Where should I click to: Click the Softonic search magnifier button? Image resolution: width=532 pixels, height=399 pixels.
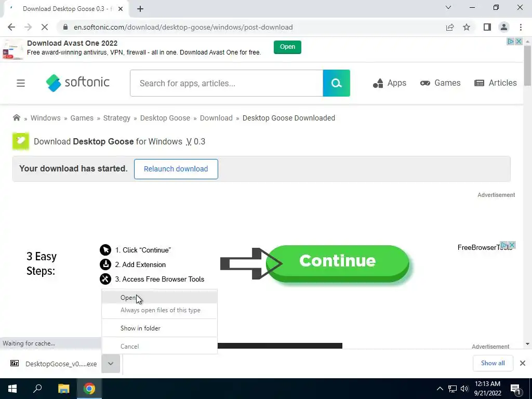(336, 83)
